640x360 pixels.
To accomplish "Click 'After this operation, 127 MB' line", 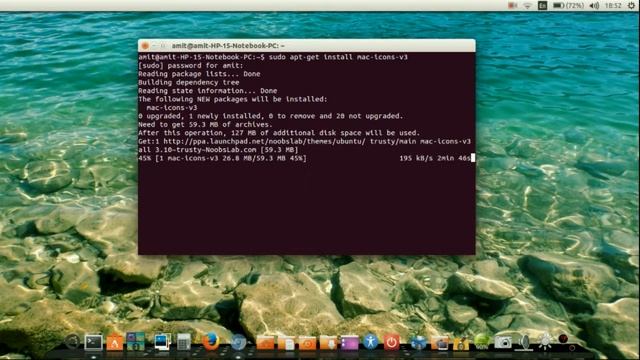I will pos(279,133).
